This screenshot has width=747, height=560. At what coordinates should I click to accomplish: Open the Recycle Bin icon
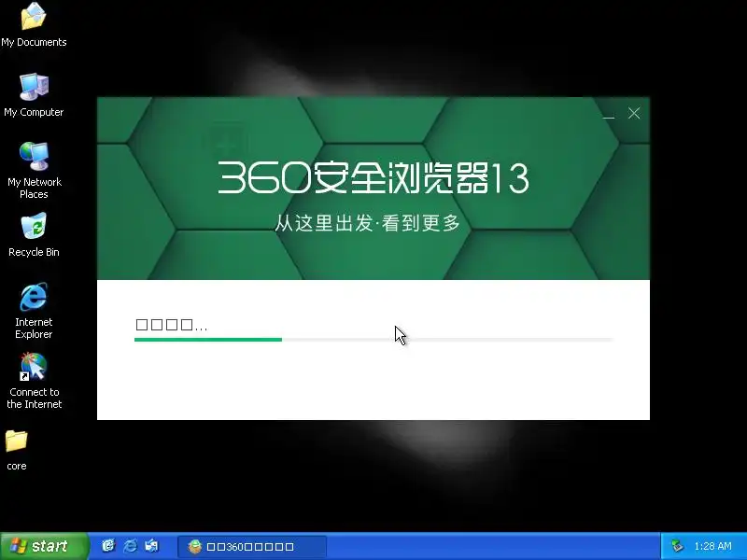click(34, 235)
